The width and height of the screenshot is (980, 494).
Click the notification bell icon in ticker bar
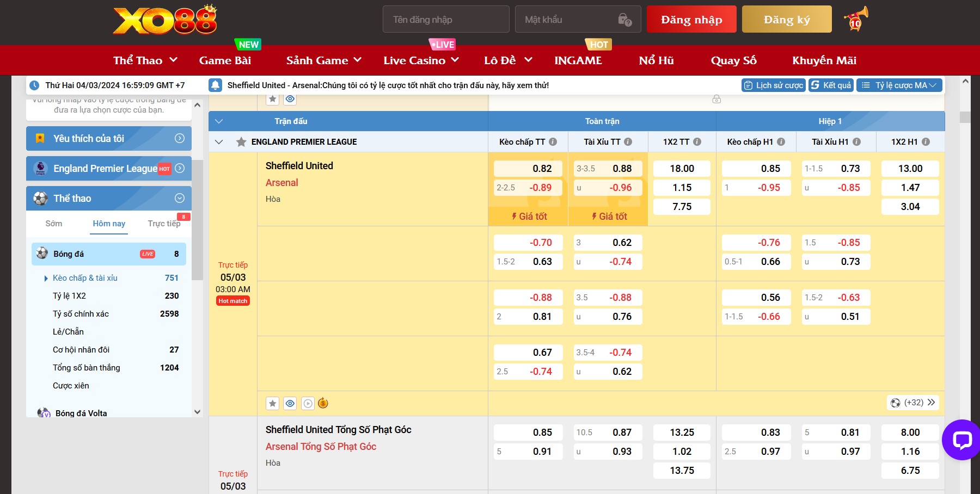[216, 85]
